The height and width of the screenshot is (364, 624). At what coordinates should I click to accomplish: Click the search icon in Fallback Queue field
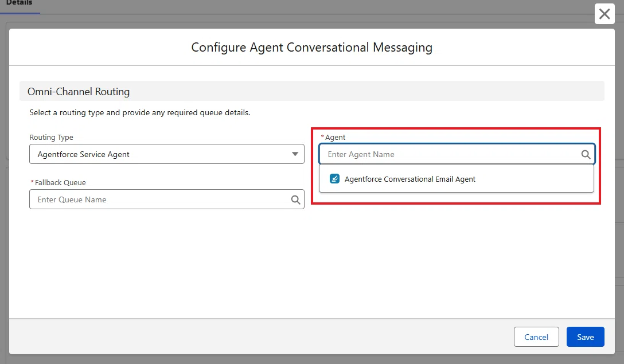click(295, 199)
